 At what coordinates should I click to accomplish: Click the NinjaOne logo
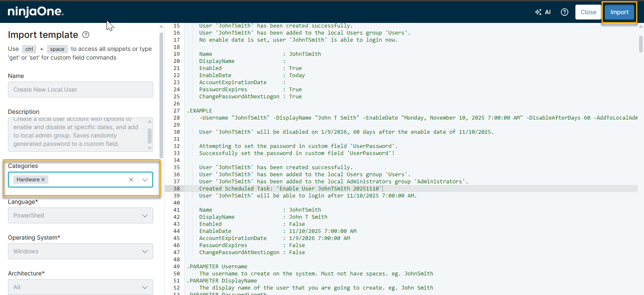pos(35,12)
